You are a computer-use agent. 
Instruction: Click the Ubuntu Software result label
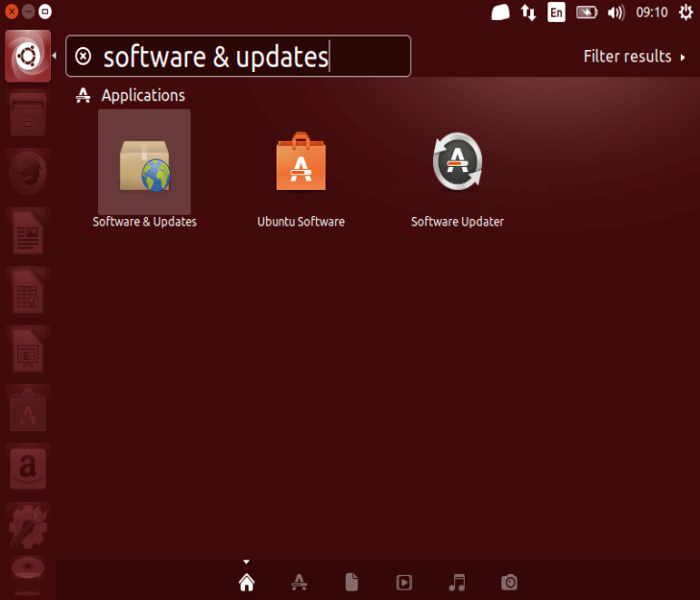pyautogui.click(x=301, y=222)
